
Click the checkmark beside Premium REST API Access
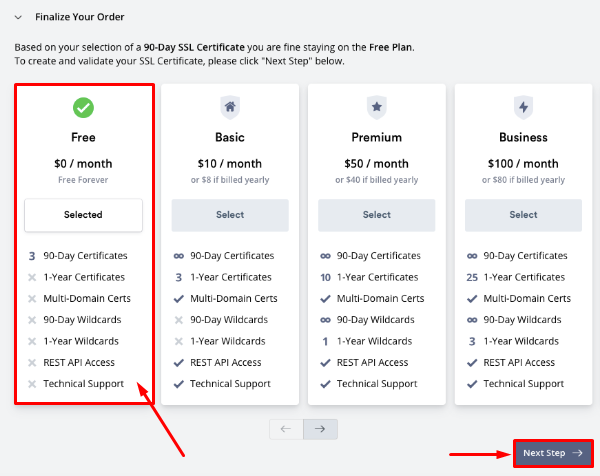pyautogui.click(x=325, y=363)
